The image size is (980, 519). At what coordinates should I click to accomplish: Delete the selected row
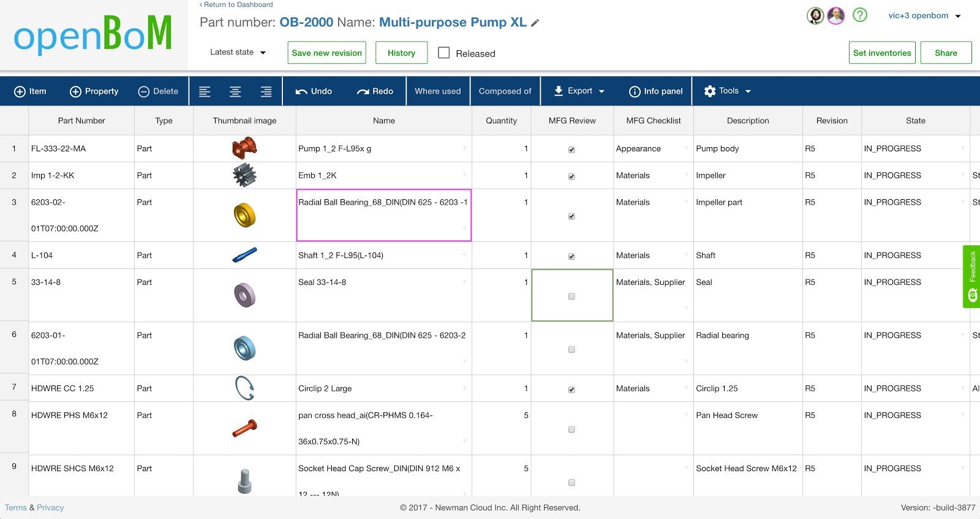[x=158, y=91]
